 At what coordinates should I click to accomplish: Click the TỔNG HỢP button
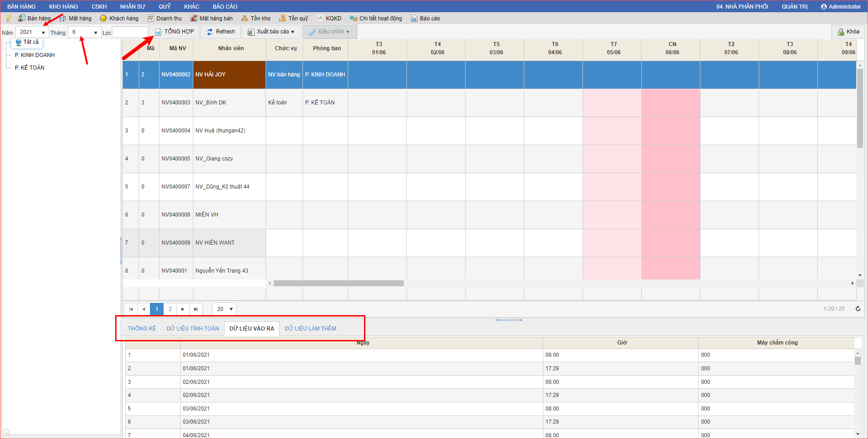coord(175,32)
